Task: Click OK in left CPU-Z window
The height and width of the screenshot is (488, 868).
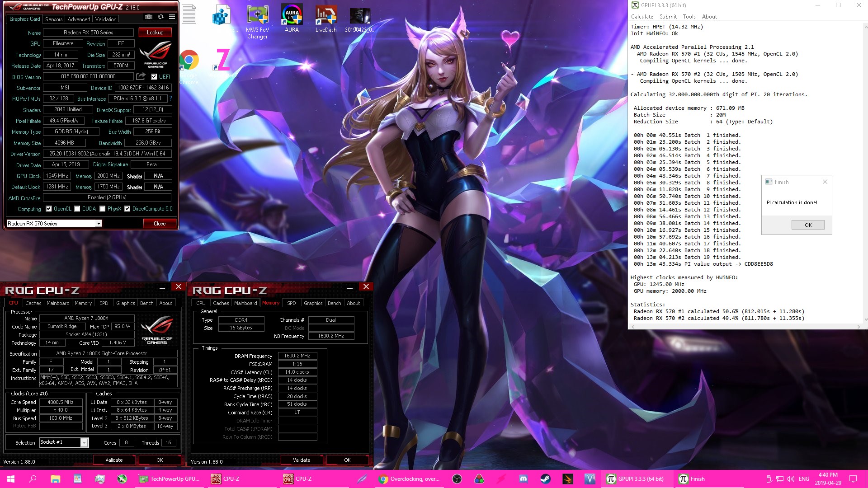Action: click(160, 460)
